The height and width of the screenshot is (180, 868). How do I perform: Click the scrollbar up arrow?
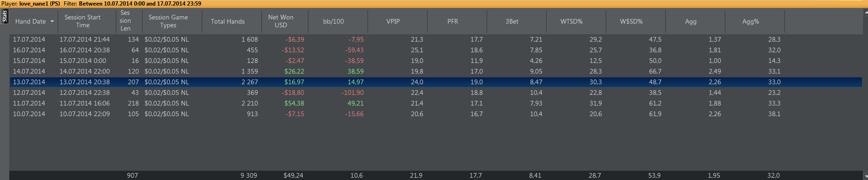tap(865, 12)
